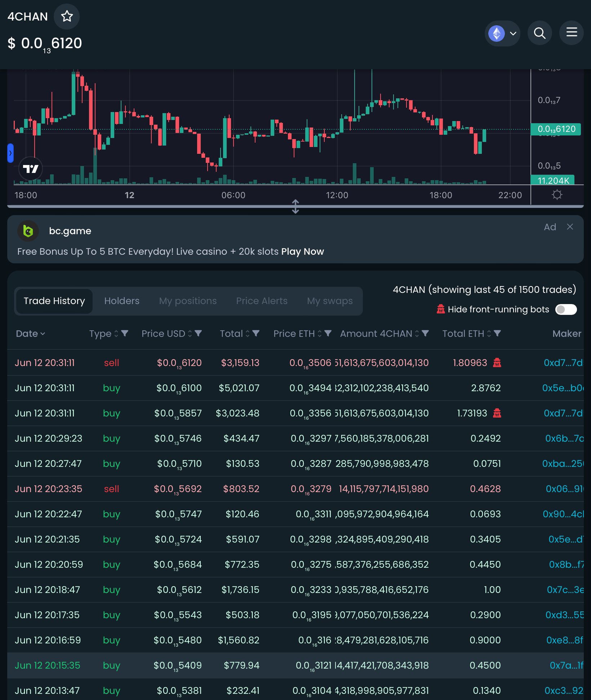
Task: Open maker address 0x8b…f7 of the $772.35 buy
Action: (x=566, y=565)
